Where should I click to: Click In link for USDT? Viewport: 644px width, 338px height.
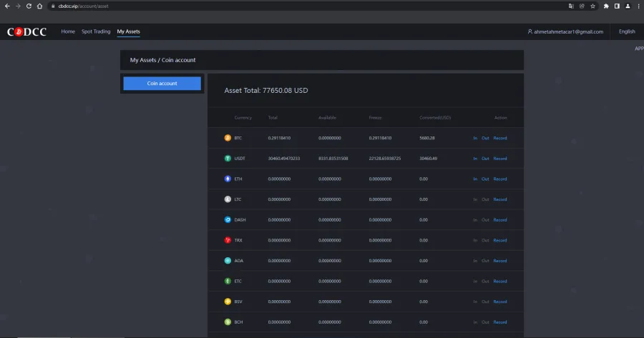click(475, 159)
